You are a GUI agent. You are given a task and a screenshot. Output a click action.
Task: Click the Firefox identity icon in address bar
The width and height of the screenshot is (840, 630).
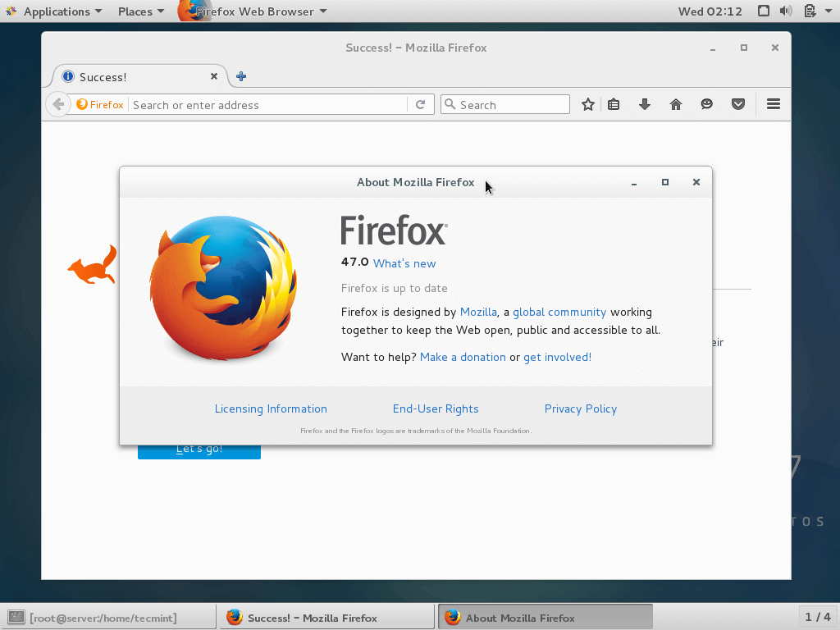click(99, 104)
